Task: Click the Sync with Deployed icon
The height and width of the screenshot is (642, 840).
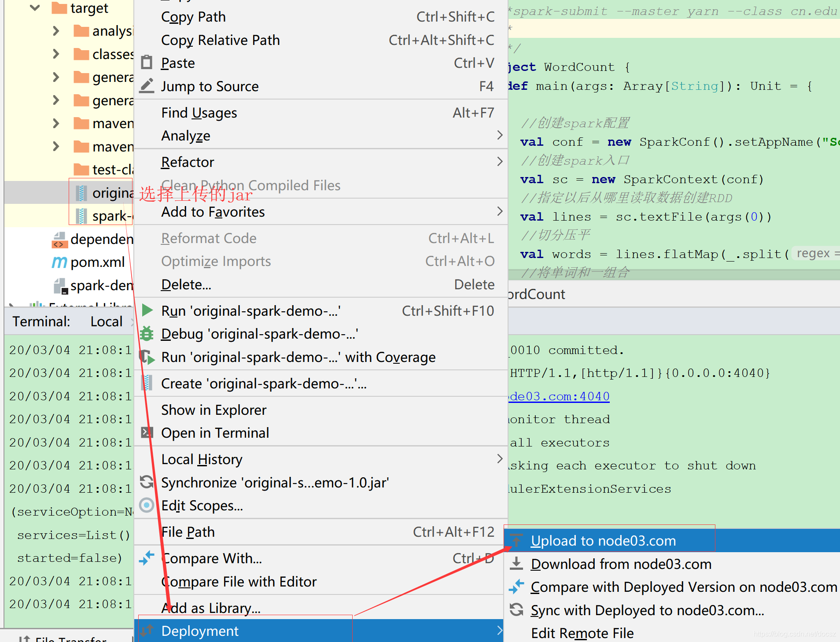Action: [x=516, y=610]
